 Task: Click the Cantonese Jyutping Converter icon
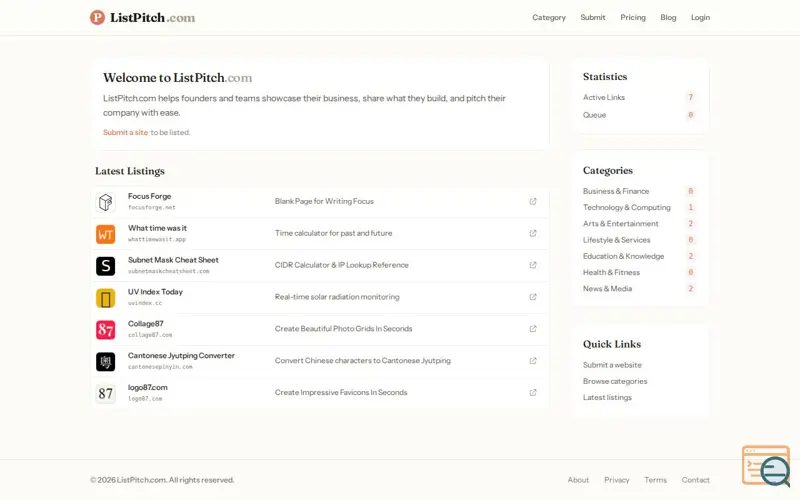pos(106,362)
